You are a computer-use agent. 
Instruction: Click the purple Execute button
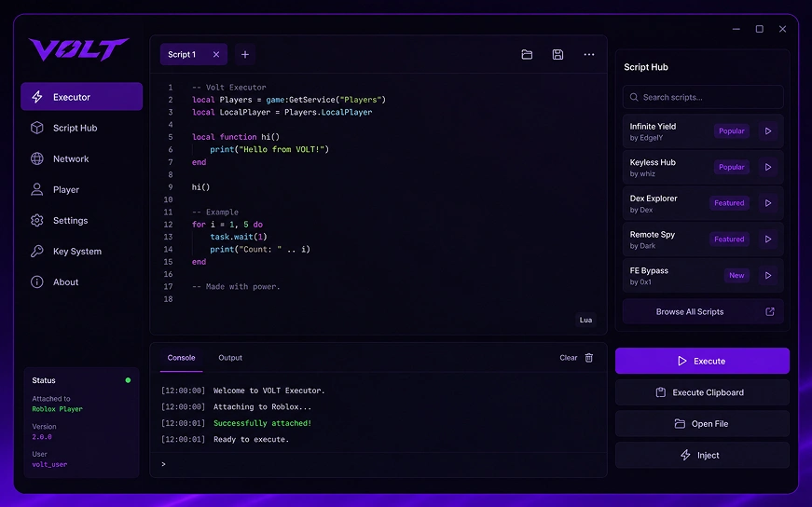coord(702,361)
